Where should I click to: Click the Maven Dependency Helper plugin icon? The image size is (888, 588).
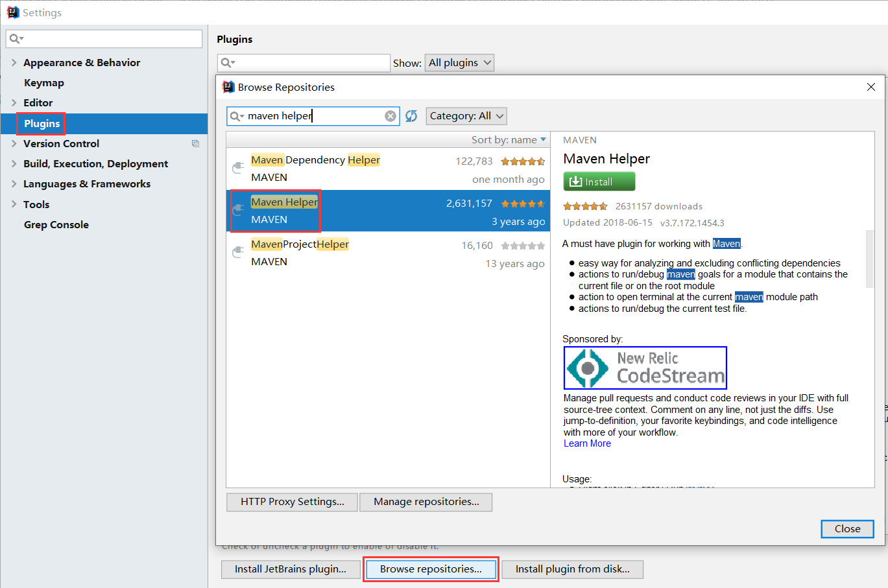tap(238, 169)
